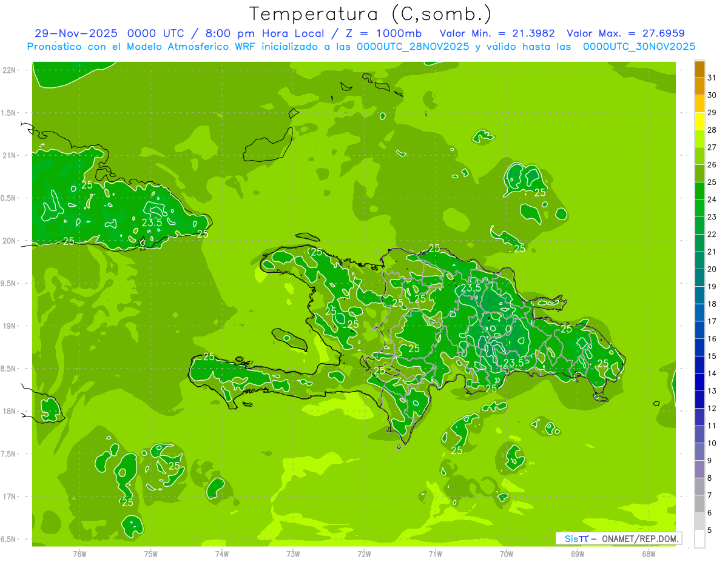728x562 pixels.
Task: Click the longitude label "76W"
Action: 79,554
